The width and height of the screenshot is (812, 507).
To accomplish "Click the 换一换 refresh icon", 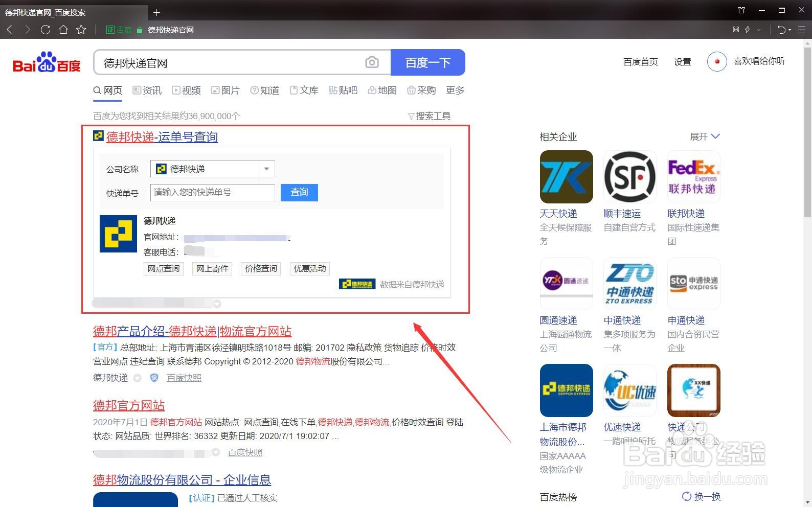I will pyautogui.click(x=687, y=496).
